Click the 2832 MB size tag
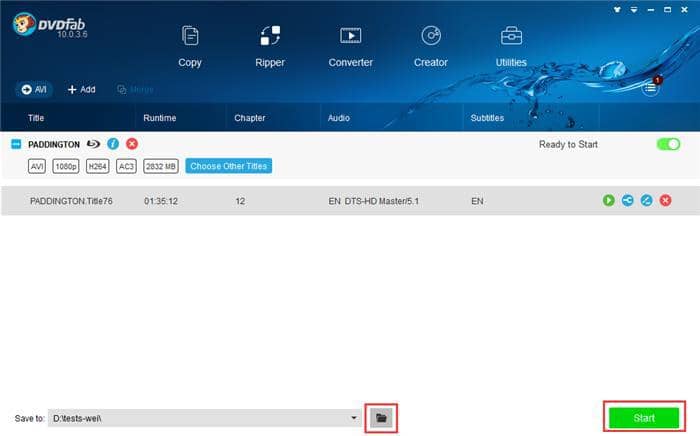Image resolution: width=700 pixels, height=436 pixels. 161,166
